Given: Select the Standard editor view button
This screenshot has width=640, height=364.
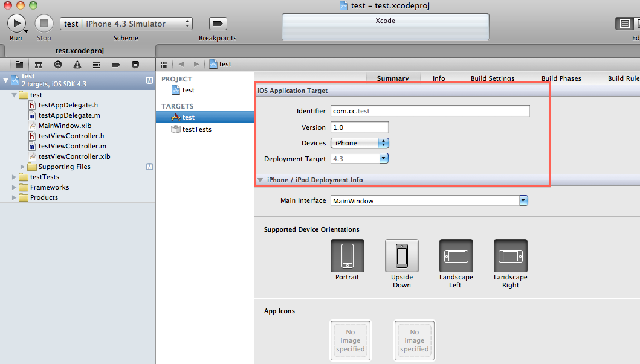Looking at the screenshot, I should pyautogui.click(x=624, y=24).
